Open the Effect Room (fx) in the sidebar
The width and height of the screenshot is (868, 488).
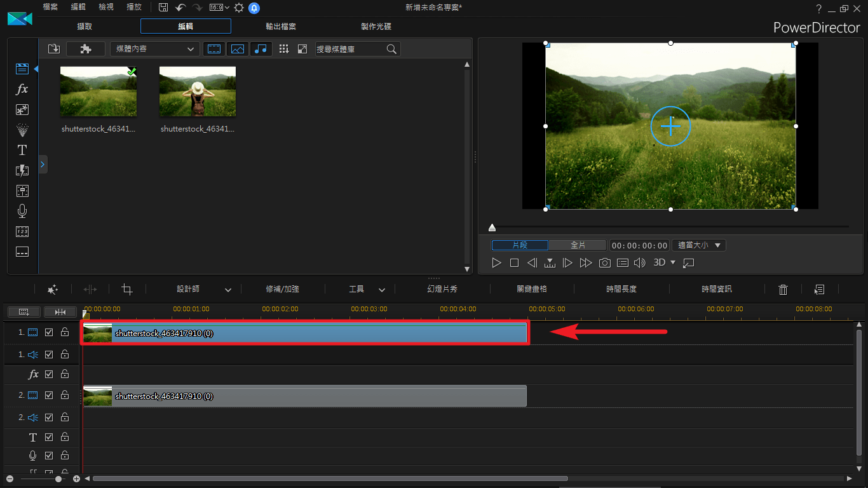click(x=22, y=89)
